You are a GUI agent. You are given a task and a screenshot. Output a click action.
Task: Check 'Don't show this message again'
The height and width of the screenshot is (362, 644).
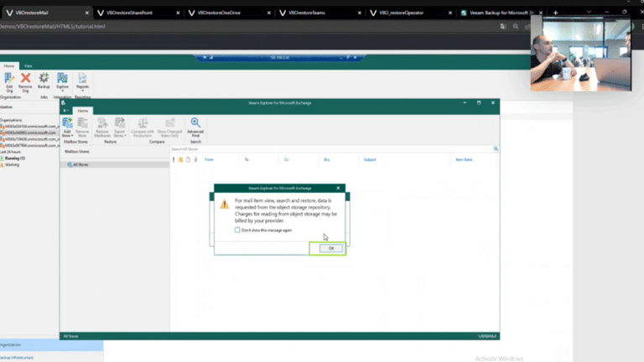[237, 230]
